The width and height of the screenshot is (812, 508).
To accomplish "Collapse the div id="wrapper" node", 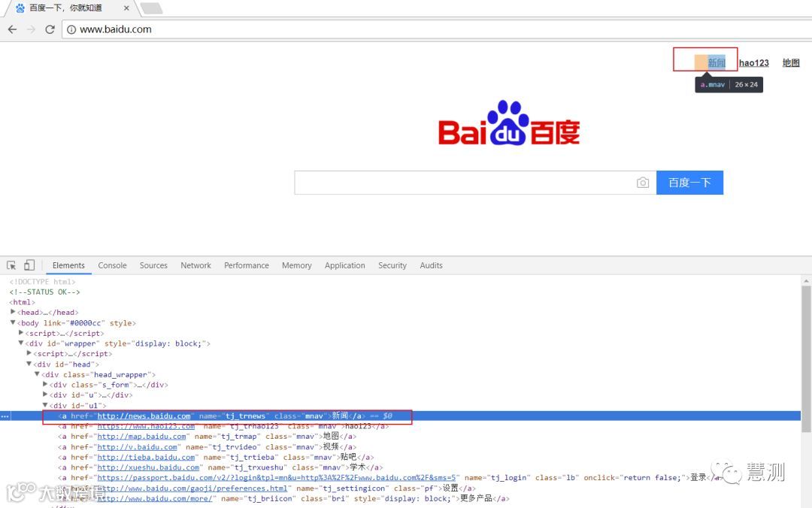I will click(21, 343).
